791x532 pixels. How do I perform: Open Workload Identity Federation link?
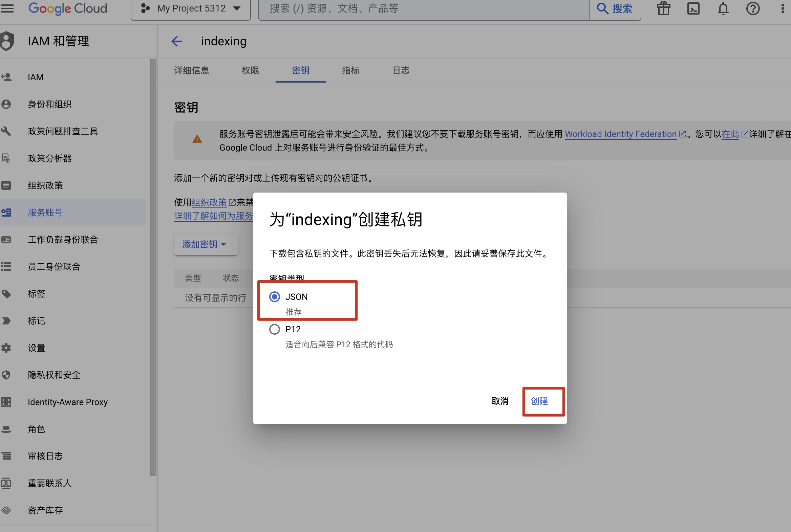pyautogui.click(x=621, y=134)
